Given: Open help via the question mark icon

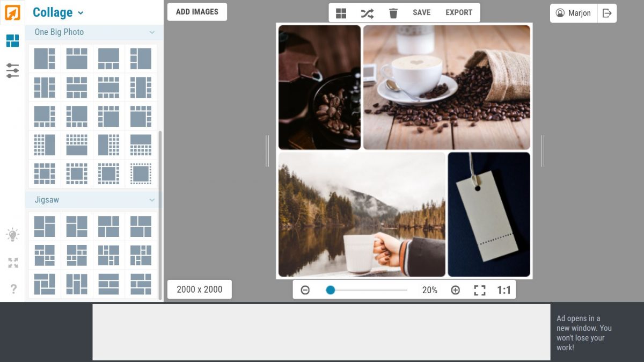Looking at the screenshot, I should [x=12, y=288].
